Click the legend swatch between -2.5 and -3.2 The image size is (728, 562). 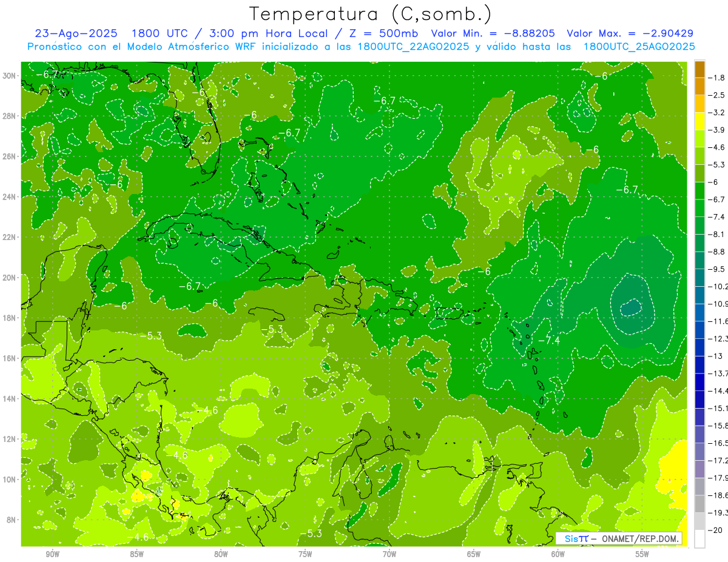pos(699,104)
